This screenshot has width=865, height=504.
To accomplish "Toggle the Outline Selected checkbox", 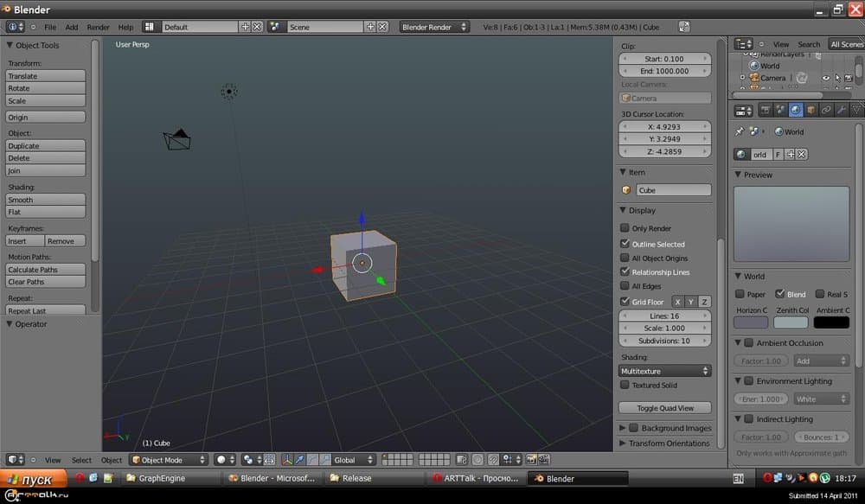I will click(625, 243).
